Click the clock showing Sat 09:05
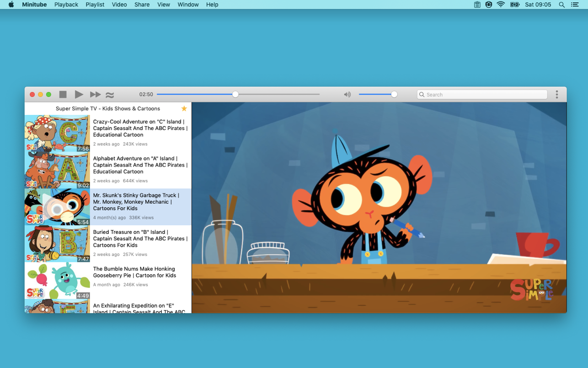This screenshot has width=588, height=368. click(x=538, y=5)
